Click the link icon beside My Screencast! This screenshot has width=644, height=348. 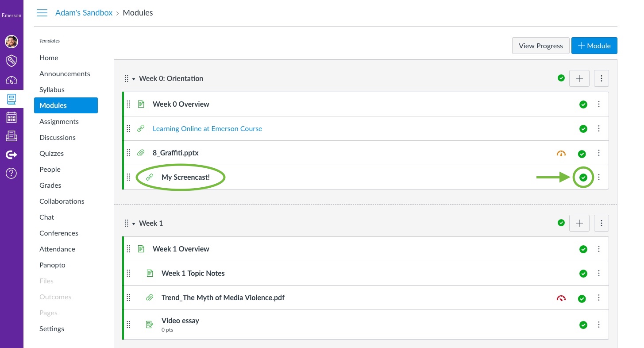[150, 177]
